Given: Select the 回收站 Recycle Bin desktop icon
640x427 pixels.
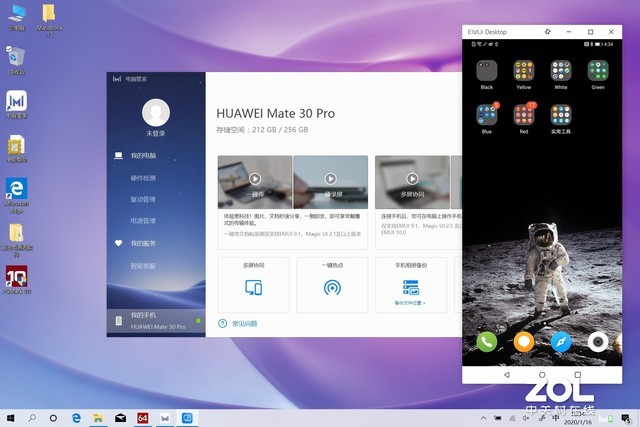Looking at the screenshot, I should (16, 60).
